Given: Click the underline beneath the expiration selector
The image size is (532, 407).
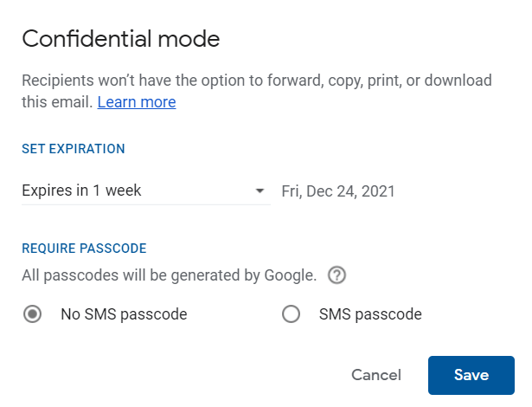Looking at the screenshot, I should click(146, 204).
